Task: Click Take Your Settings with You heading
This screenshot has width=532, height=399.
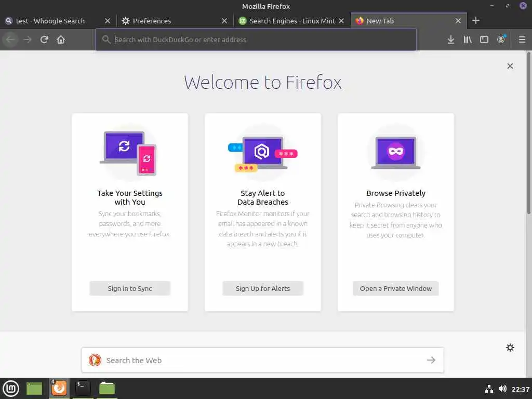Action: click(x=129, y=197)
